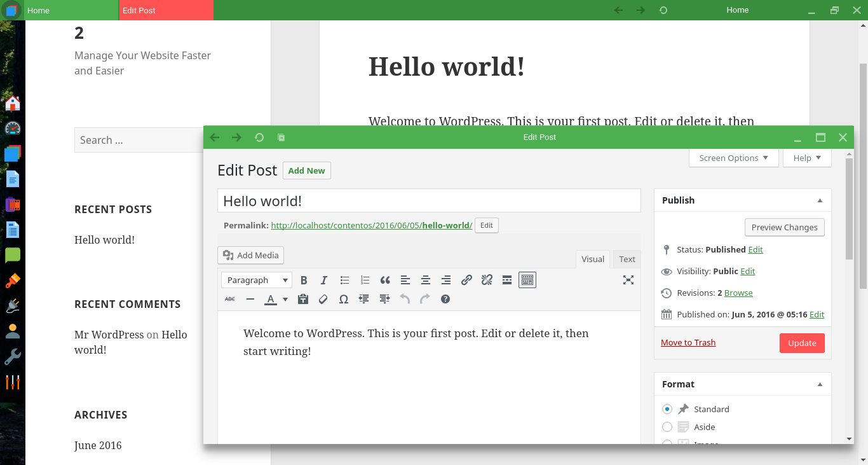Insert horizontal line
The image size is (868, 465).
click(250, 299)
